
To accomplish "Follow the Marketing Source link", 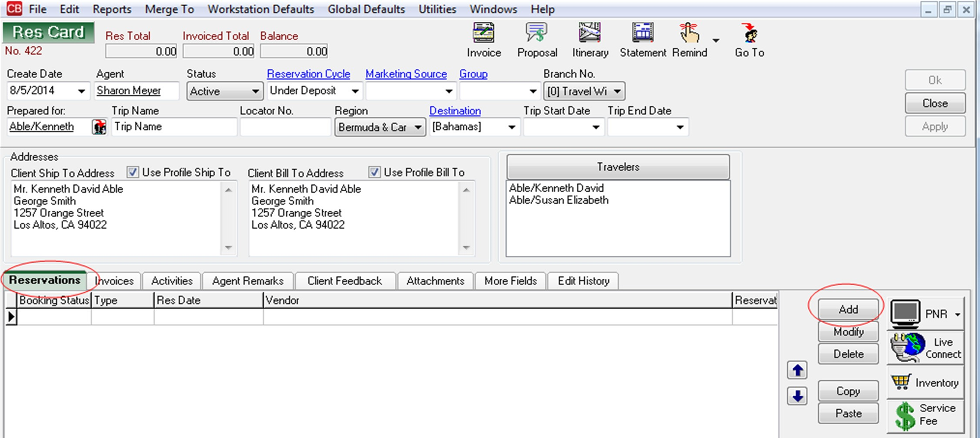I will coord(406,74).
